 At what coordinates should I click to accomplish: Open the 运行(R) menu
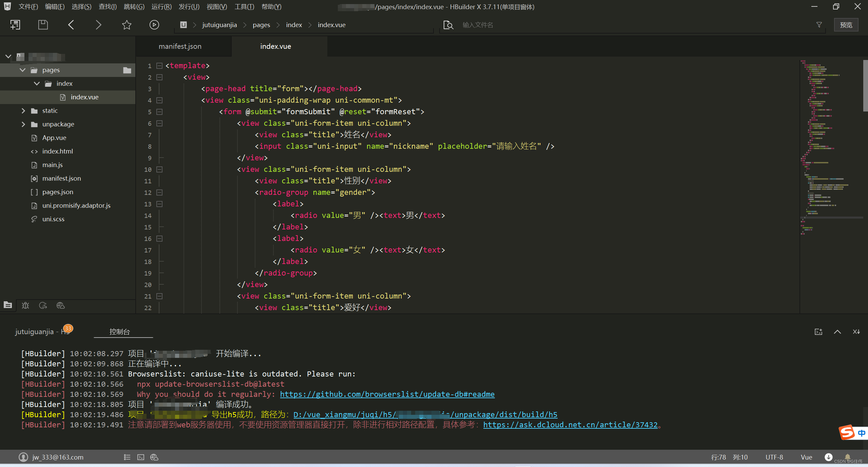pyautogui.click(x=161, y=7)
